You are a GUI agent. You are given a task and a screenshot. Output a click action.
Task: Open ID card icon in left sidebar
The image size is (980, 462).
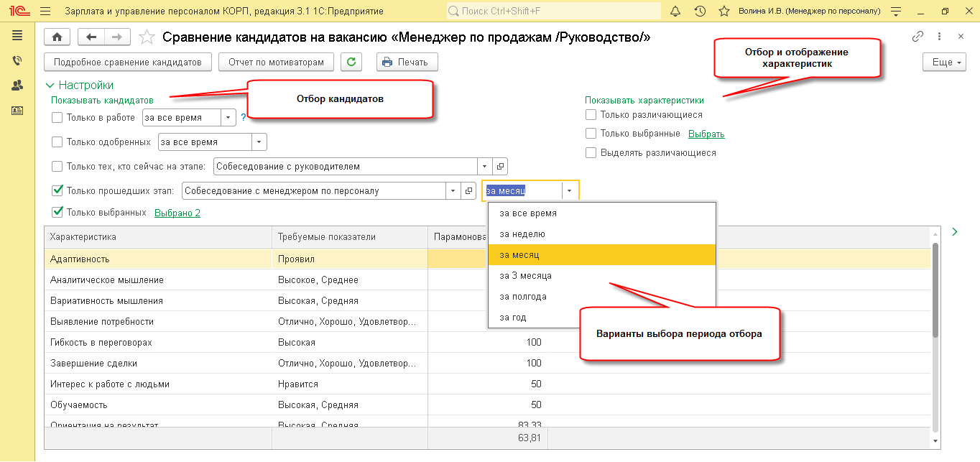(17, 111)
